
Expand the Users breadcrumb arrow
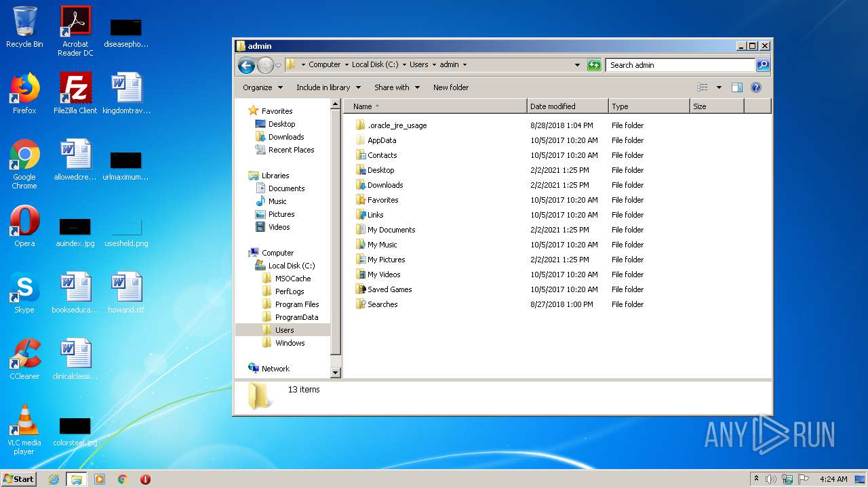coord(434,65)
